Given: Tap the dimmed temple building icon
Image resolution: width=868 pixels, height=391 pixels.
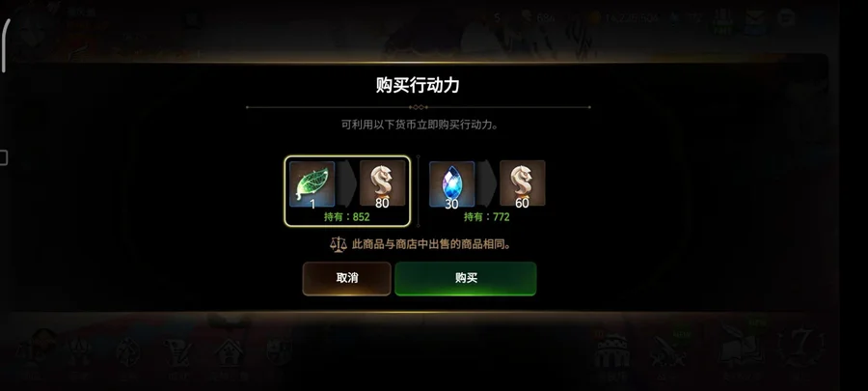Looking at the screenshot, I should pyautogui.click(x=611, y=350).
